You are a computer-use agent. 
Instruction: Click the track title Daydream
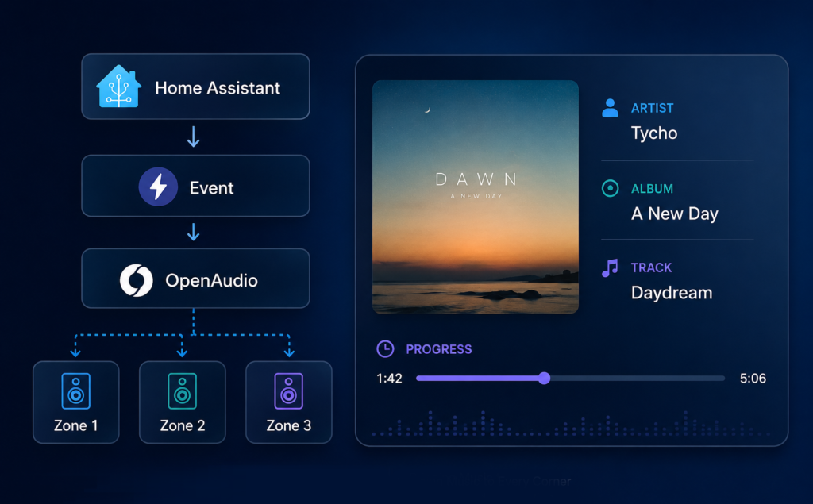672,293
